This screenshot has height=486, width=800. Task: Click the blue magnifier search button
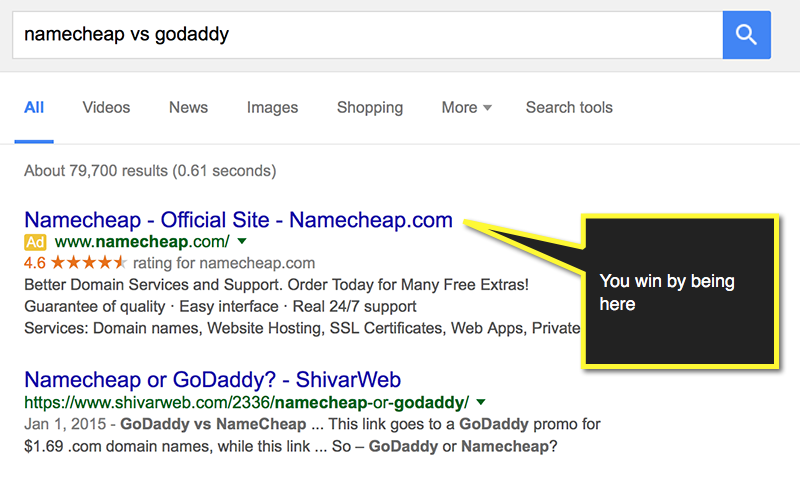pyautogui.click(x=746, y=35)
